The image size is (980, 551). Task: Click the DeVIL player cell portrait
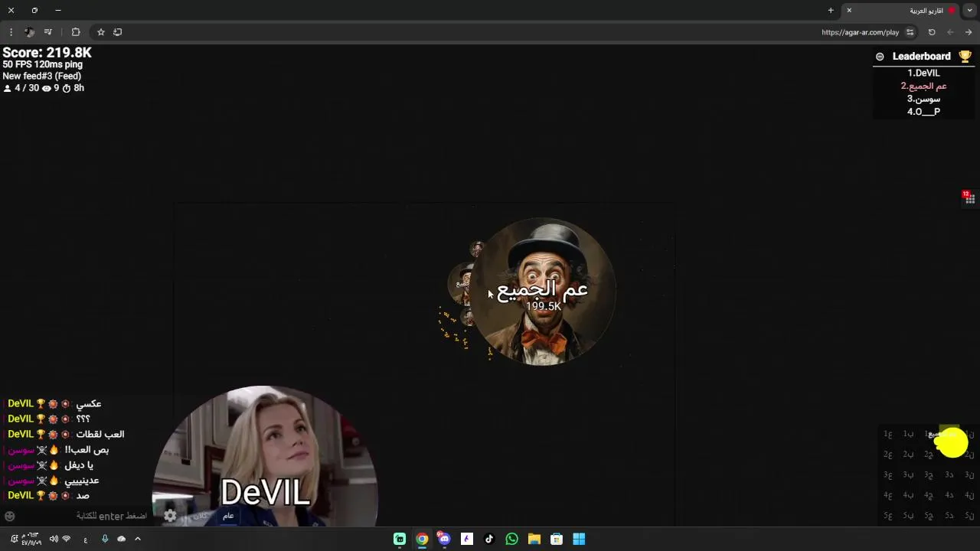(264, 456)
